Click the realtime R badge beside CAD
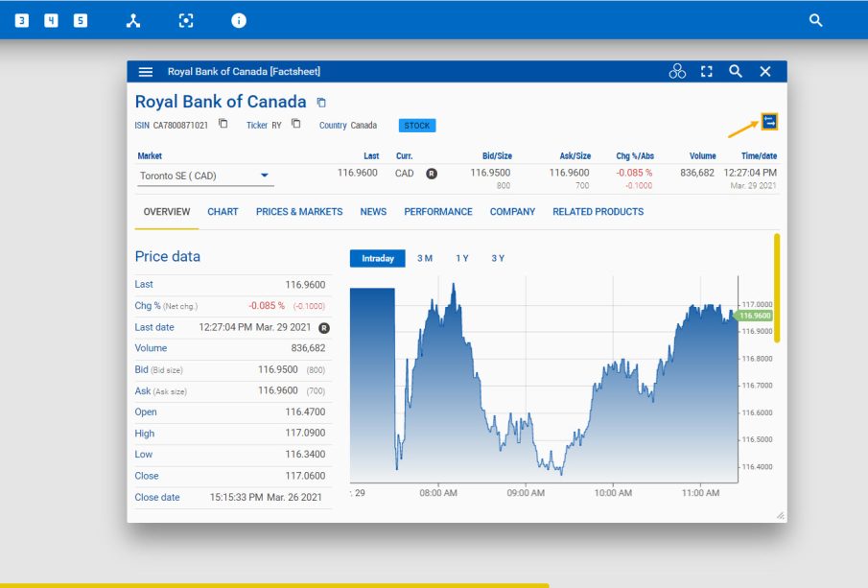868x588 pixels. coord(432,174)
